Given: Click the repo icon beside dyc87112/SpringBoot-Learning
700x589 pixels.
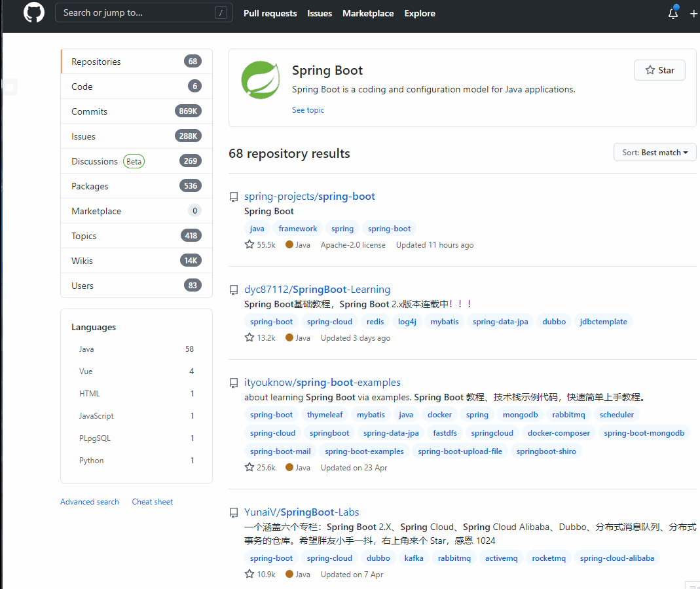Looking at the screenshot, I should click(x=234, y=290).
